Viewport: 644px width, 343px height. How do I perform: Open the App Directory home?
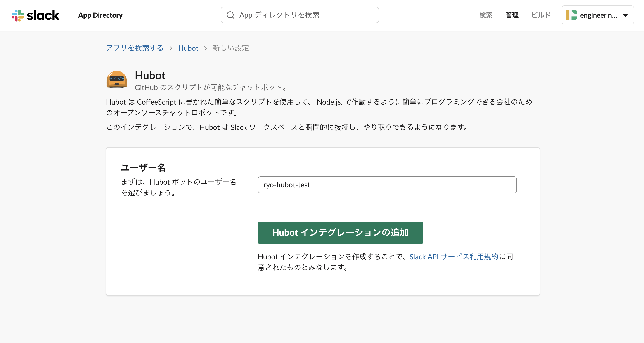[x=100, y=15]
